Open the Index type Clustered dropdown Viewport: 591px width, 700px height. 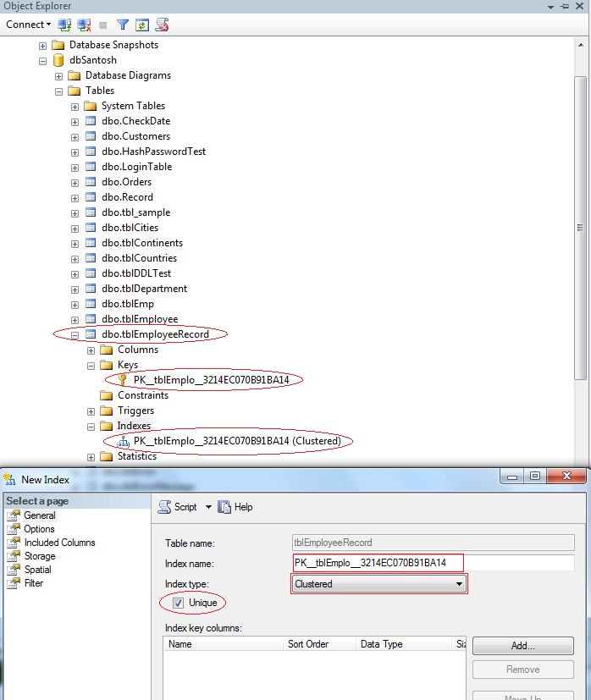click(x=378, y=584)
